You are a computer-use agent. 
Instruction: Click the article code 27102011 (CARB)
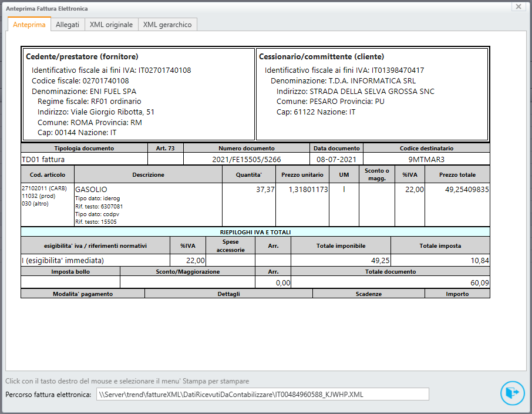pyautogui.click(x=44, y=189)
